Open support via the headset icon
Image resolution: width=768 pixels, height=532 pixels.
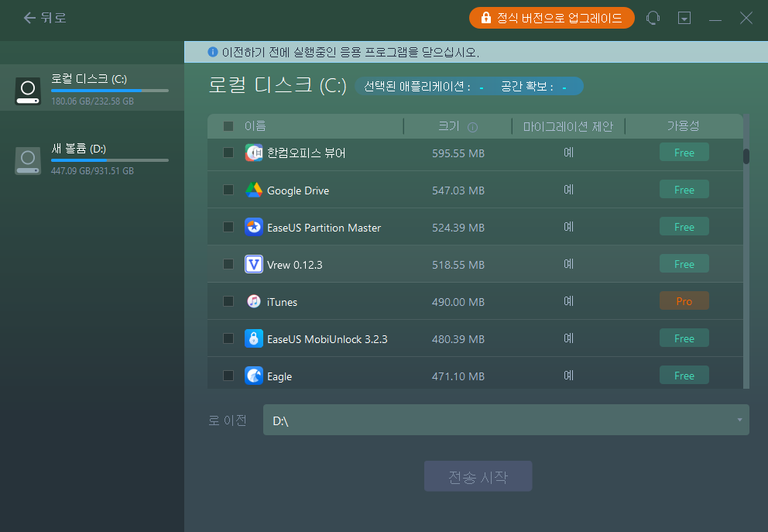pyautogui.click(x=653, y=17)
